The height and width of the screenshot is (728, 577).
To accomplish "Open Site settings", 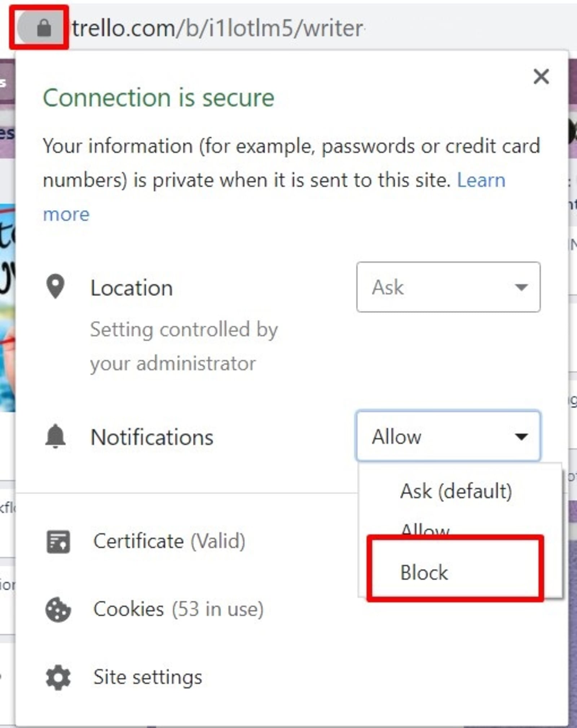I will point(148,677).
